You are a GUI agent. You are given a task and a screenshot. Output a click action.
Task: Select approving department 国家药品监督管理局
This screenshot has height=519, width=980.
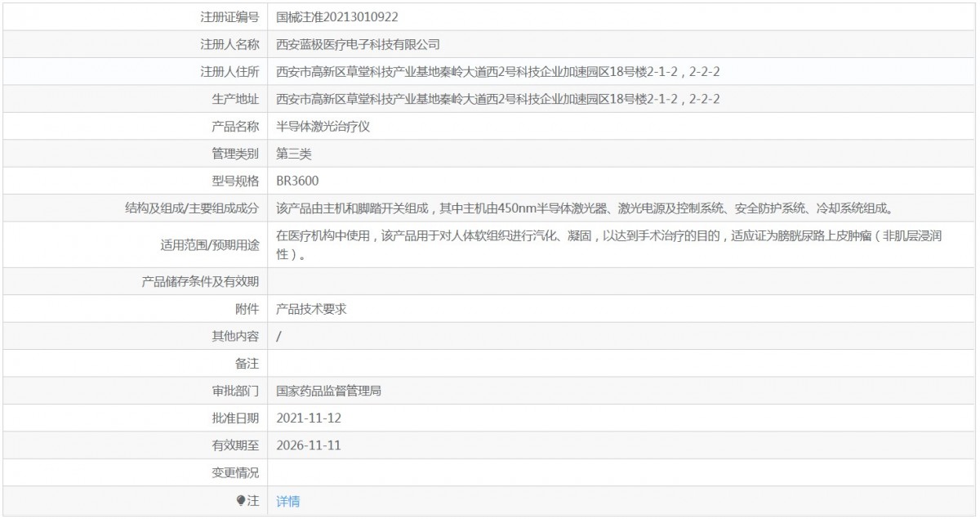329,391
